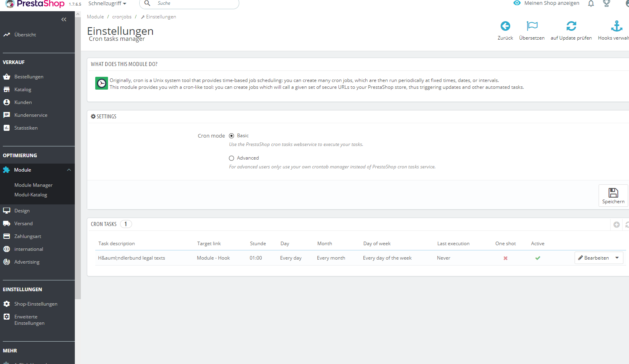Click the notifications bell icon
This screenshot has height=364, width=629.
click(x=591, y=4)
